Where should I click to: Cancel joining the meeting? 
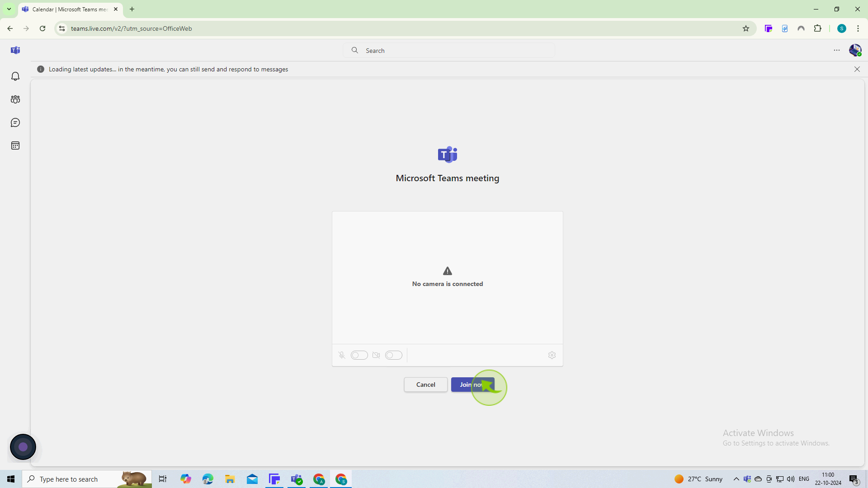coord(426,385)
